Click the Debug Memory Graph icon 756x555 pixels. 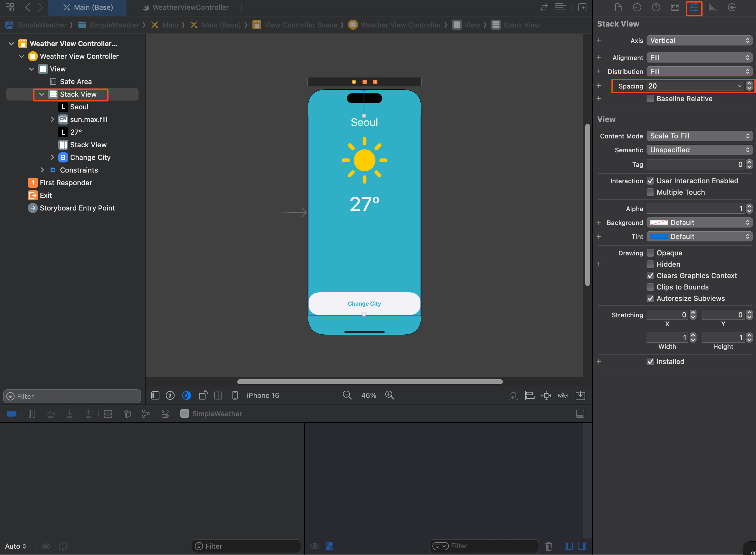point(146,414)
